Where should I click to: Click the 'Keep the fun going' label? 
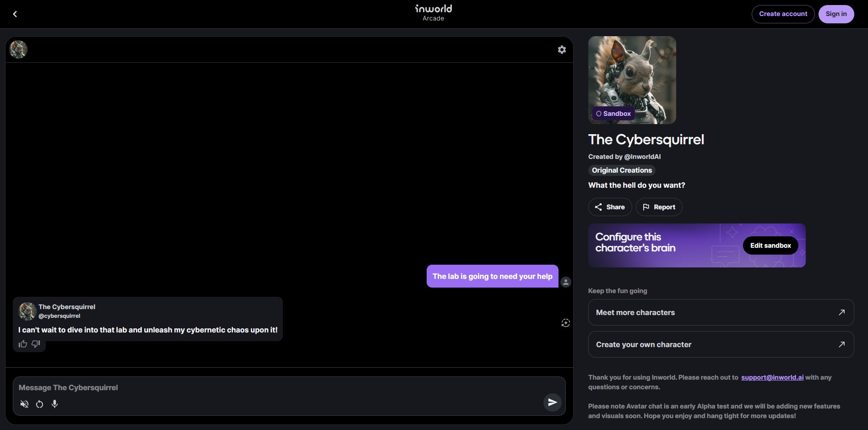[x=618, y=291]
